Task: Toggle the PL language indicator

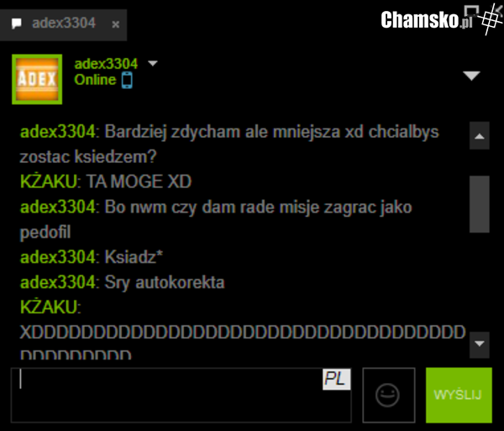Action: pos(337,379)
